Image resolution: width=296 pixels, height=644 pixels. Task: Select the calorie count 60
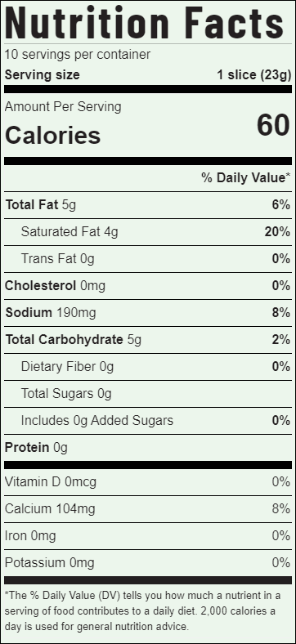[x=274, y=126]
